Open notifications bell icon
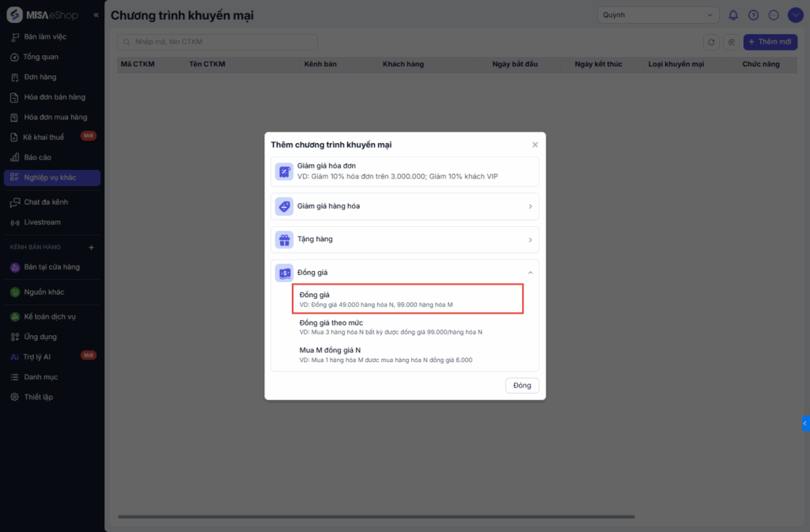 [x=733, y=15]
